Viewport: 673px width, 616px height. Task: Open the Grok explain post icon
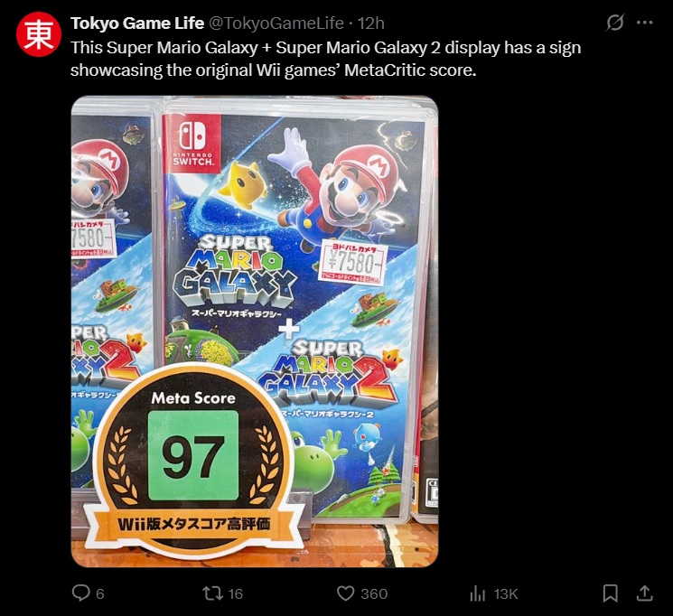tap(614, 23)
